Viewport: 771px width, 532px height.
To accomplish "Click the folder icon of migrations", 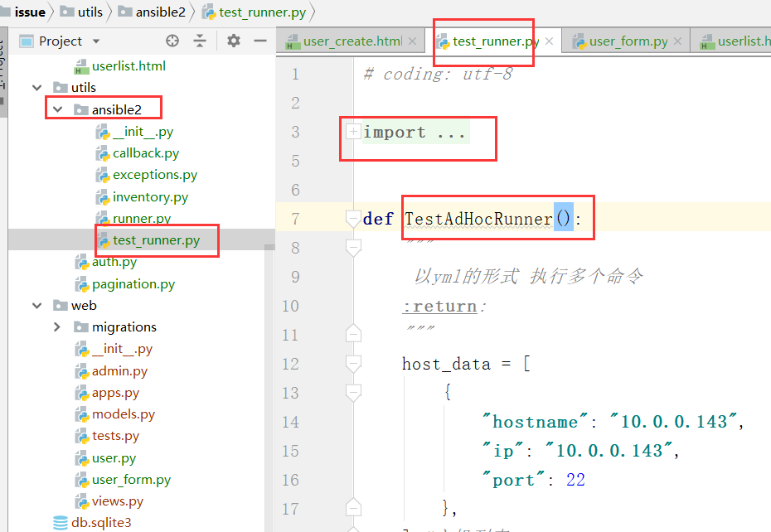I will point(81,327).
